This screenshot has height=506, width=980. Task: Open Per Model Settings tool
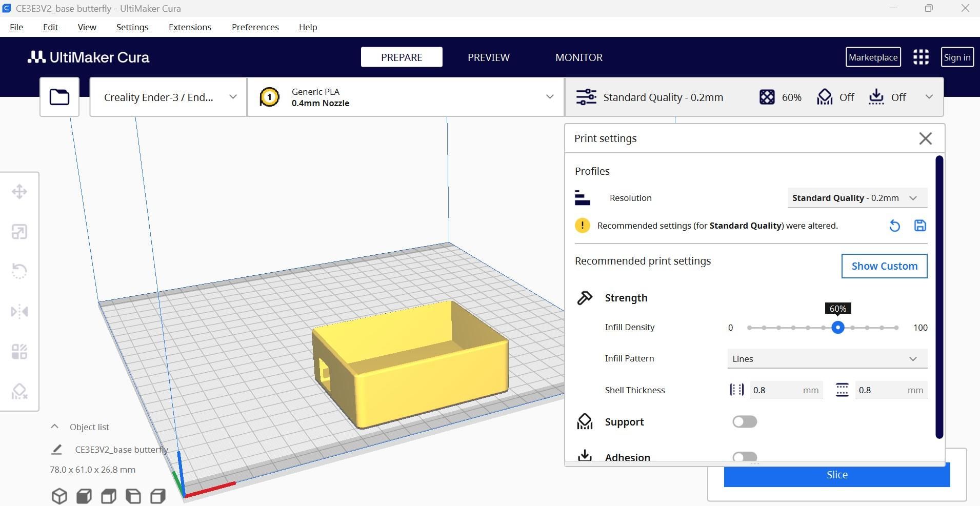(x=19, y=351)
